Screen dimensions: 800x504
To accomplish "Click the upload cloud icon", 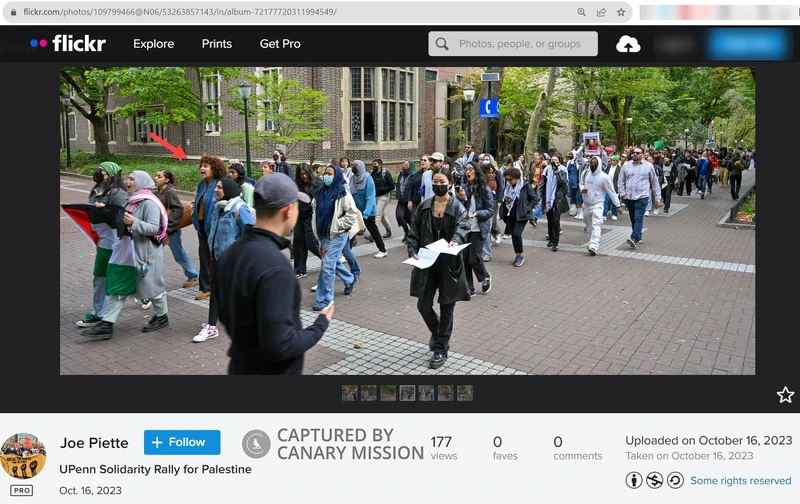I will (628, 44).
